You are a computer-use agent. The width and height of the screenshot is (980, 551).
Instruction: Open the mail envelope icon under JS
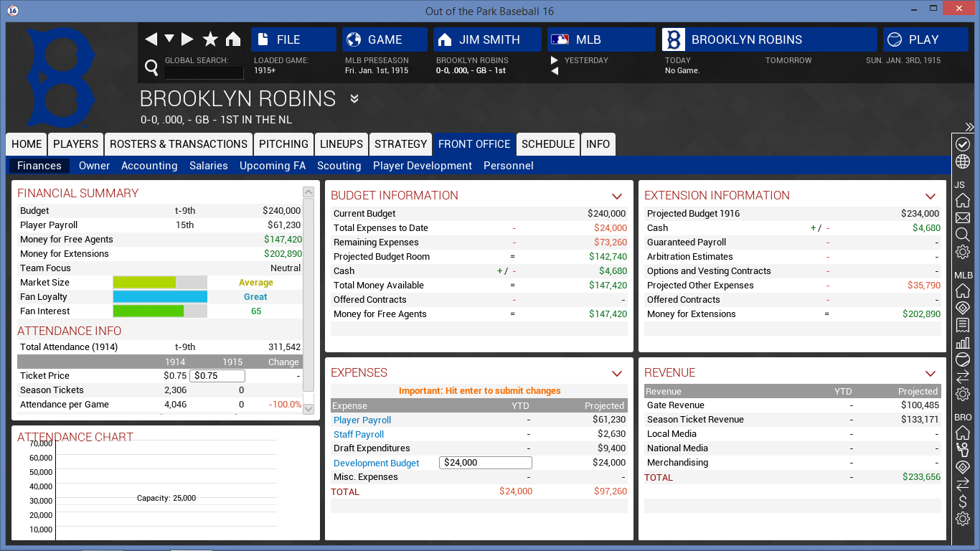(963, 217)
